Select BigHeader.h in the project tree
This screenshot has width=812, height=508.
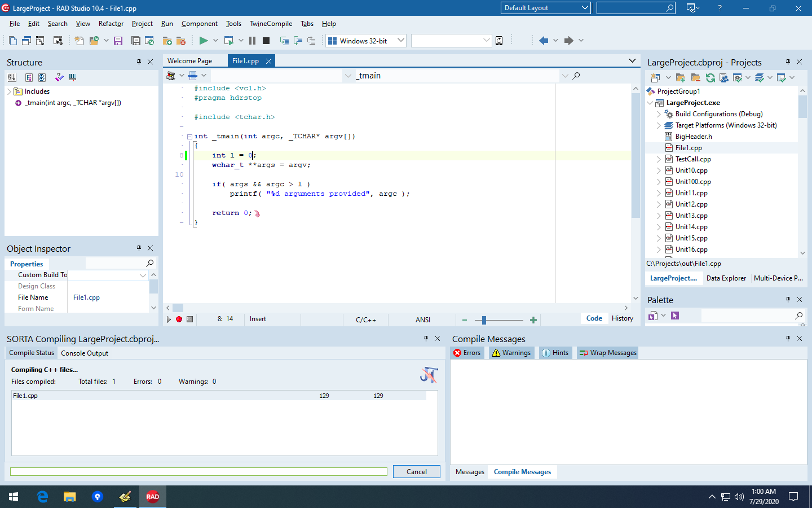[694, 137]
